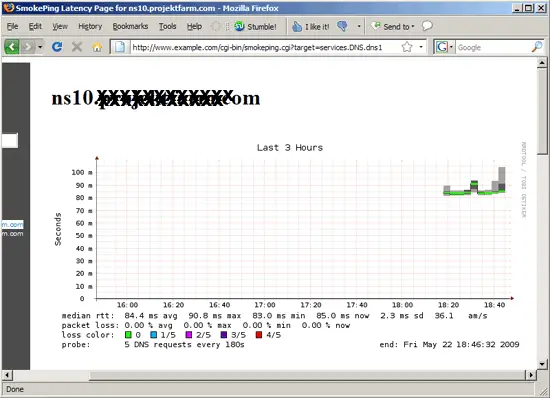Click the vertical scrollbar thumb
The height and width of the screenshot is (398, 550).
coord(542,111)
